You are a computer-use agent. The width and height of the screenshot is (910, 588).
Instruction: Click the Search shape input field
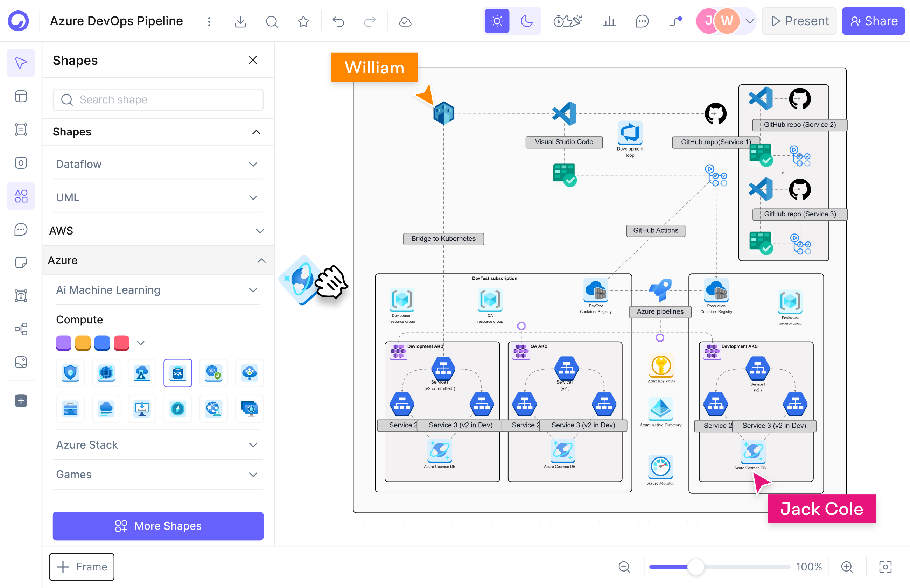point(158,100)
